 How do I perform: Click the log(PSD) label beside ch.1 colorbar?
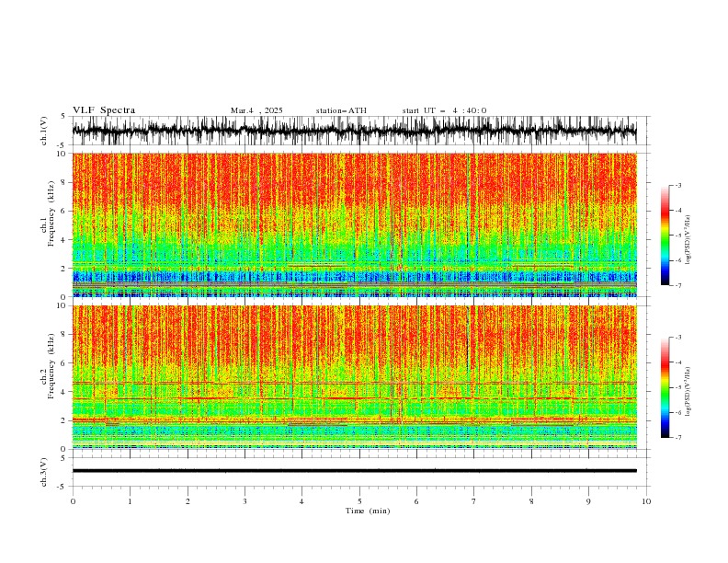(688, 240)
